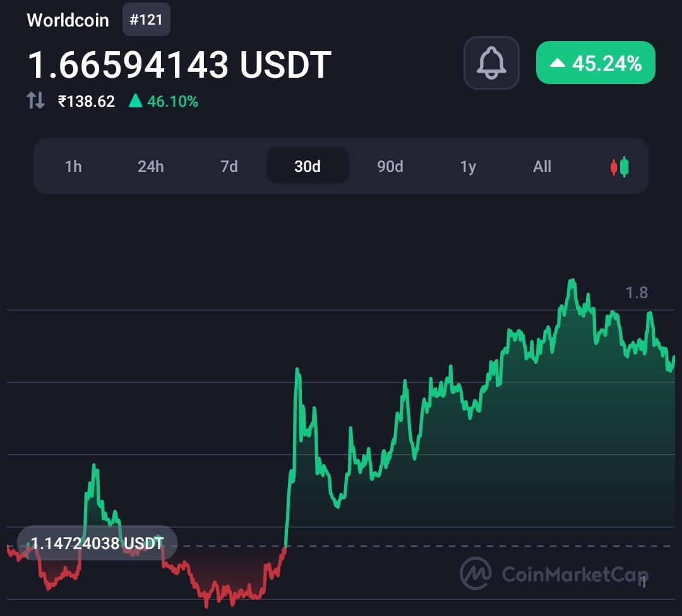Tap the 1.14724038 USDT opening price label

point(97,543)
